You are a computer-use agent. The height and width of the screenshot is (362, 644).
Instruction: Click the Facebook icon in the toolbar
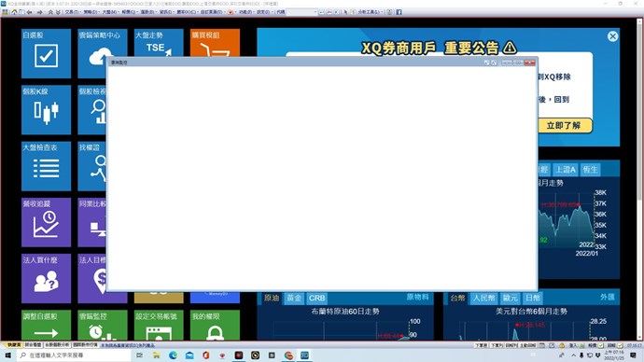399,12
